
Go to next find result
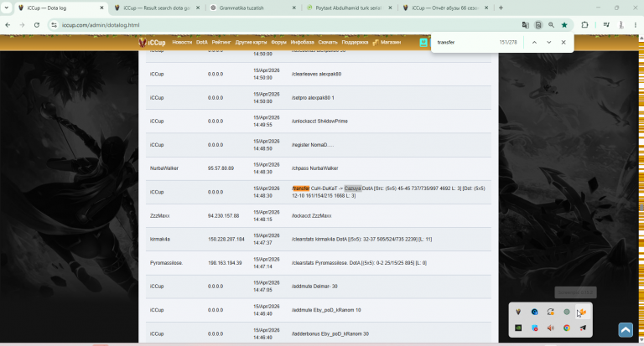548,42
